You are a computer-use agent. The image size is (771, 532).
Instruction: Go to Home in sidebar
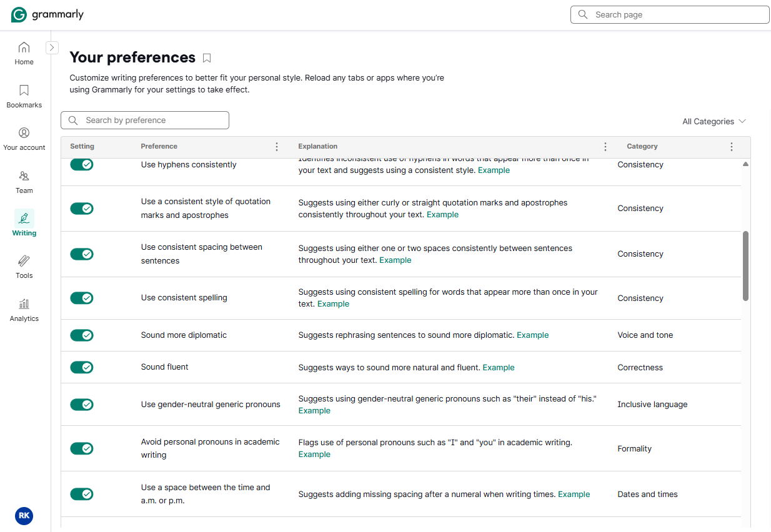[x=24, y=47]
